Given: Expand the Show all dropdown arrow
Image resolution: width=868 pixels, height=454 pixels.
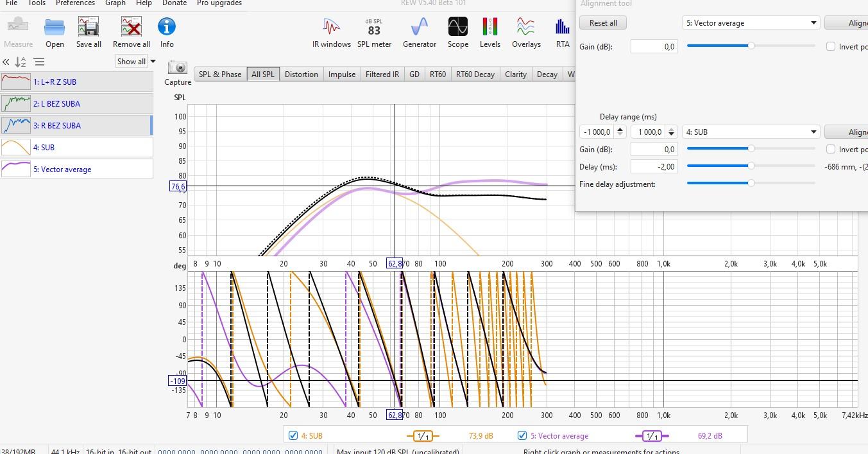Looking at the screenshot, I should [x=153, y=62].
